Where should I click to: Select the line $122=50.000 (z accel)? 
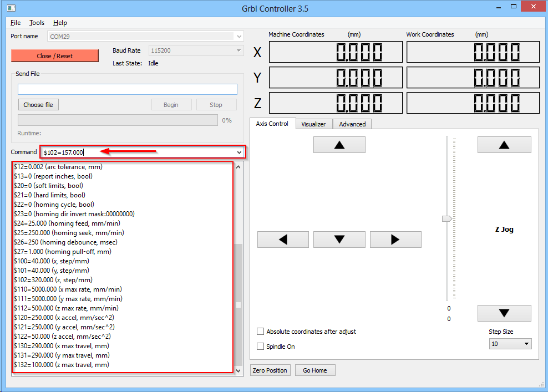pos(63,337)
